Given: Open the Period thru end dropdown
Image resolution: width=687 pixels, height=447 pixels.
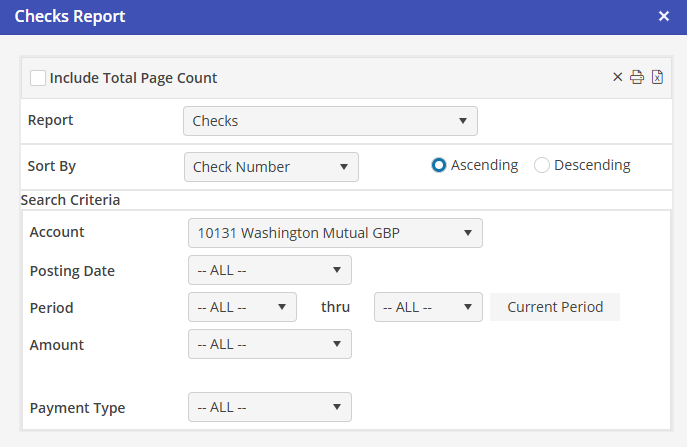Looking at the screenshot, I should pos(428,307).
